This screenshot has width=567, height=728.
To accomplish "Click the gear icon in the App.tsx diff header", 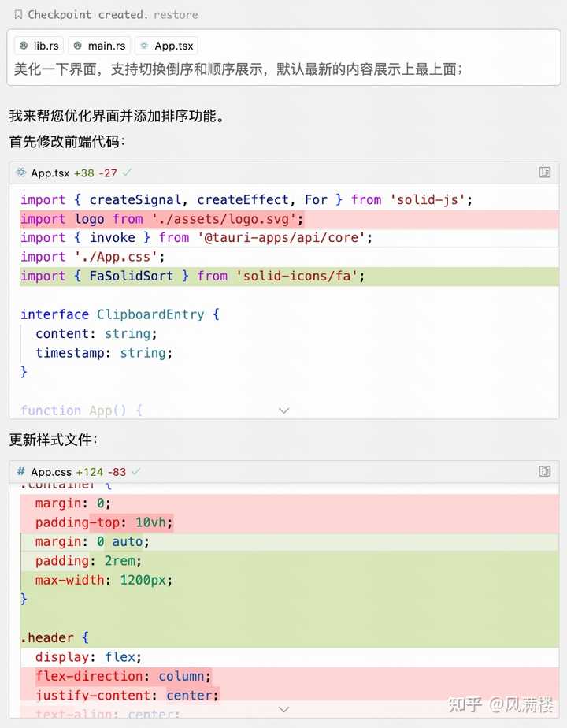I will (x=22, y=173).
